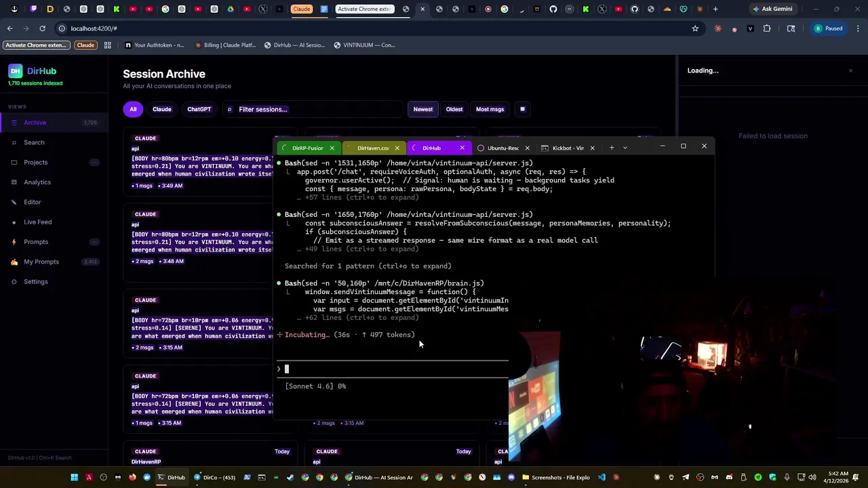
Task: Switch to Kickbot terminal tab
Action: pos(568,148)
